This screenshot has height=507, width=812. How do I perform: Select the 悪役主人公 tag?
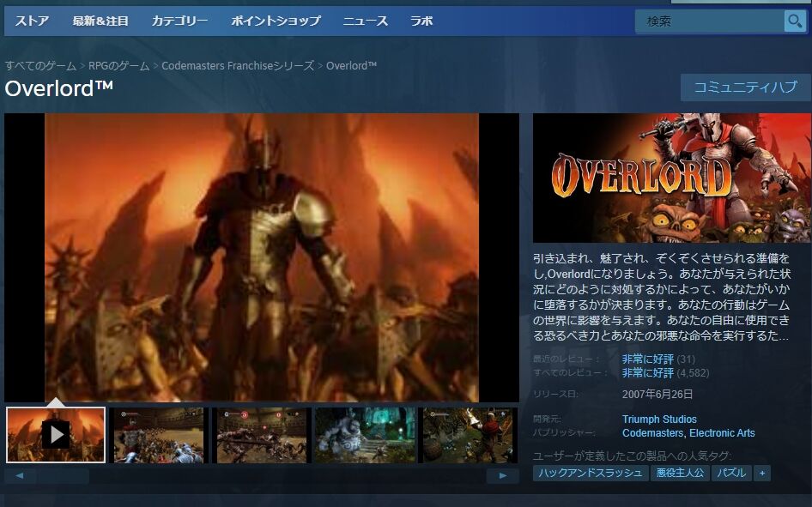[x=680, y=473]
